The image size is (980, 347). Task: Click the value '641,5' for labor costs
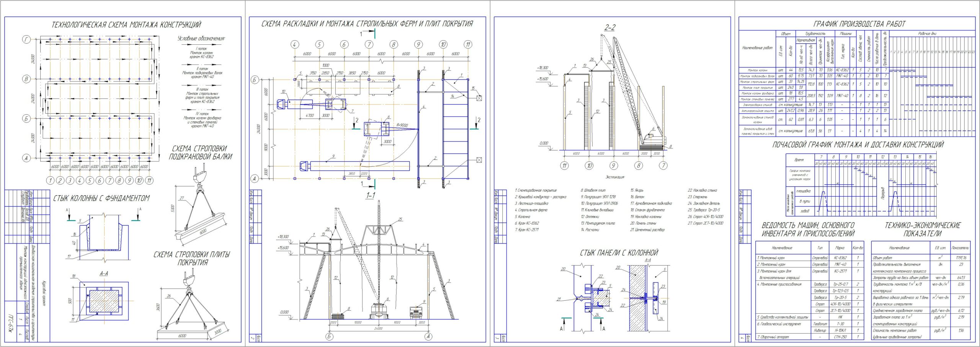[960, 278]
